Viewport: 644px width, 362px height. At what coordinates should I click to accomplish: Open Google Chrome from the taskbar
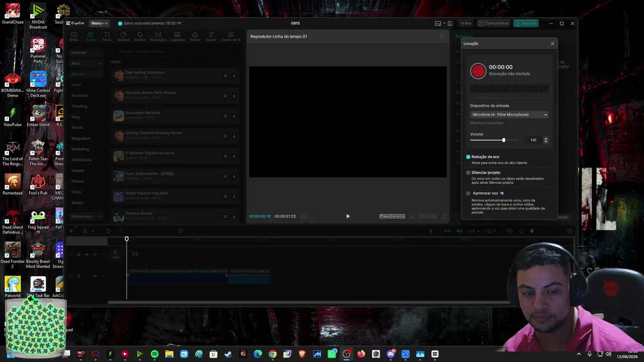coord(272,354)
